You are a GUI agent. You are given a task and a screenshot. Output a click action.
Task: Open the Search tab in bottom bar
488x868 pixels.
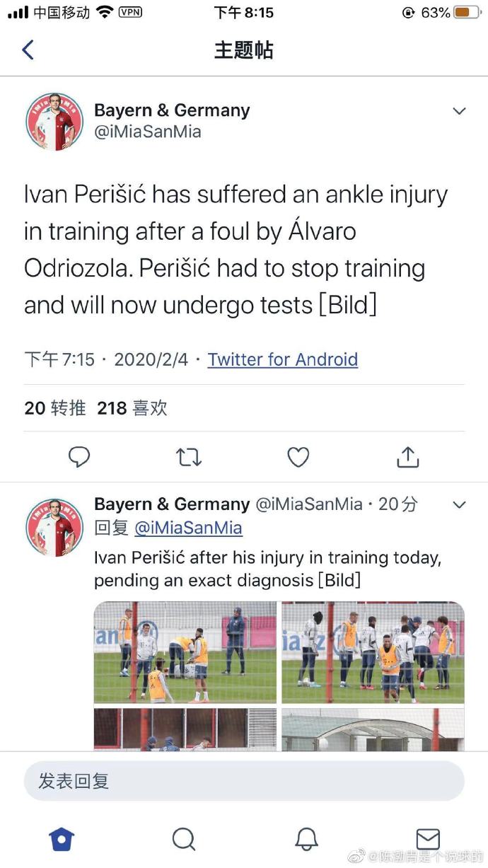pos(184,839)
